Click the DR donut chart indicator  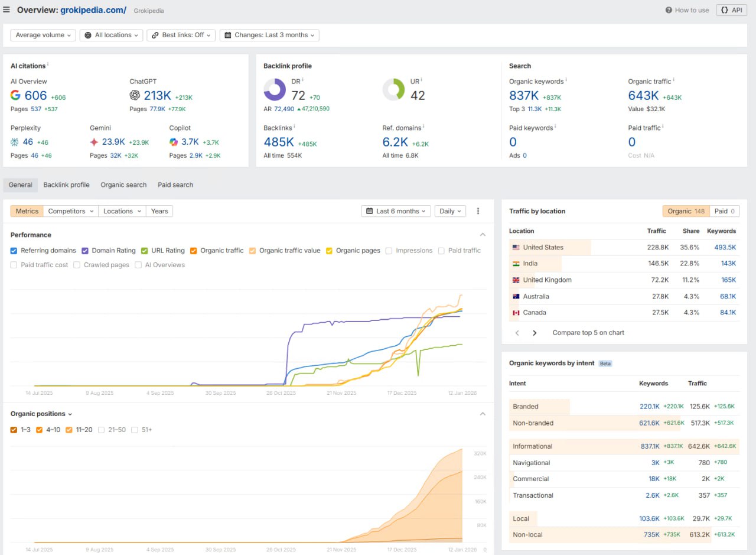pyautogui.click(x=275, y=90)
